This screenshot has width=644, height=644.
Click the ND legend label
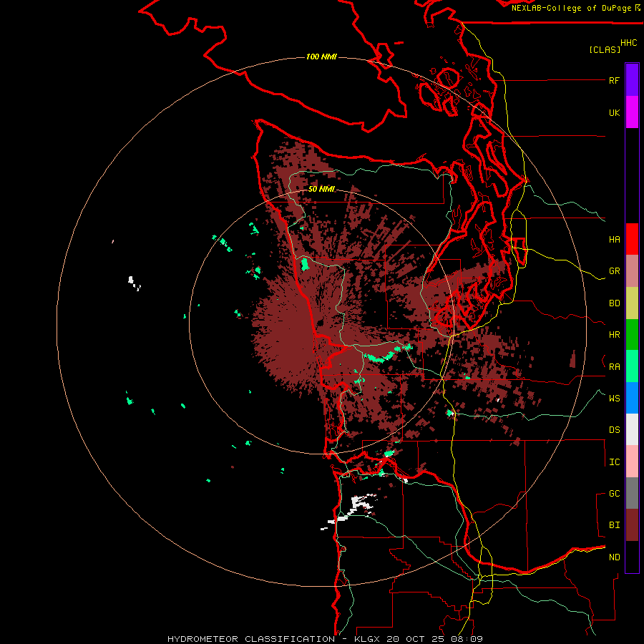click(x=614, y=557)
